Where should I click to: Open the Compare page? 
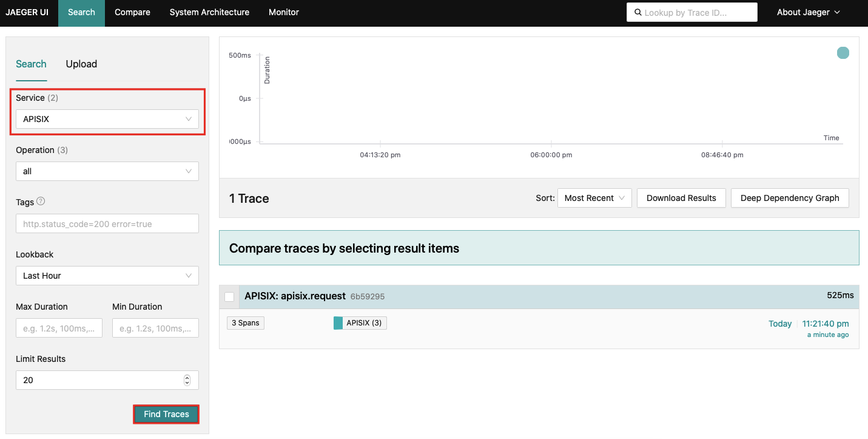click(132, 13)
